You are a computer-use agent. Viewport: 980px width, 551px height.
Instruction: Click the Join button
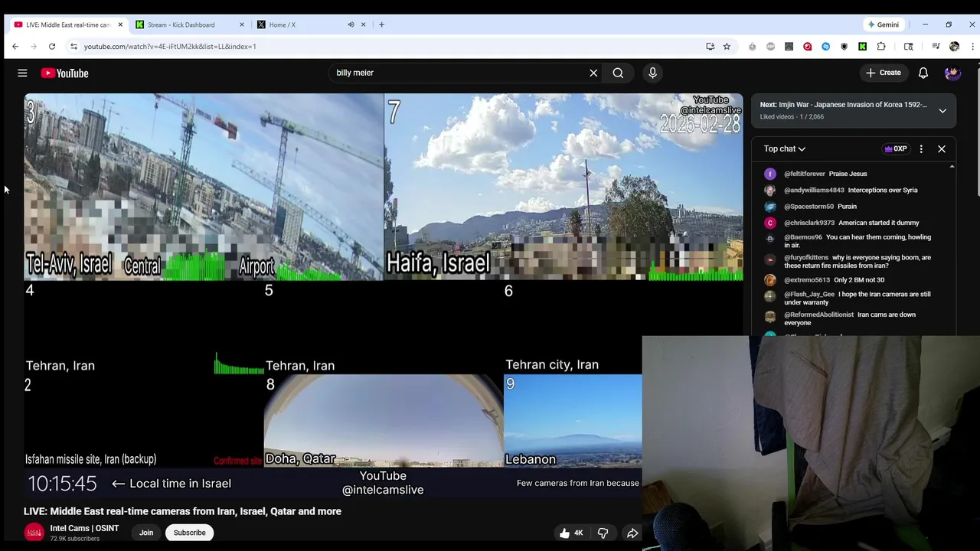pos(146,533)
